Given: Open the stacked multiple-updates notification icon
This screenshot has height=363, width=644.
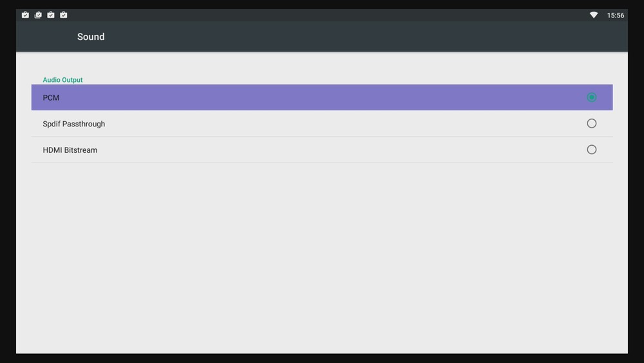Looking at the screenshot, I should [x=38, y=15].
